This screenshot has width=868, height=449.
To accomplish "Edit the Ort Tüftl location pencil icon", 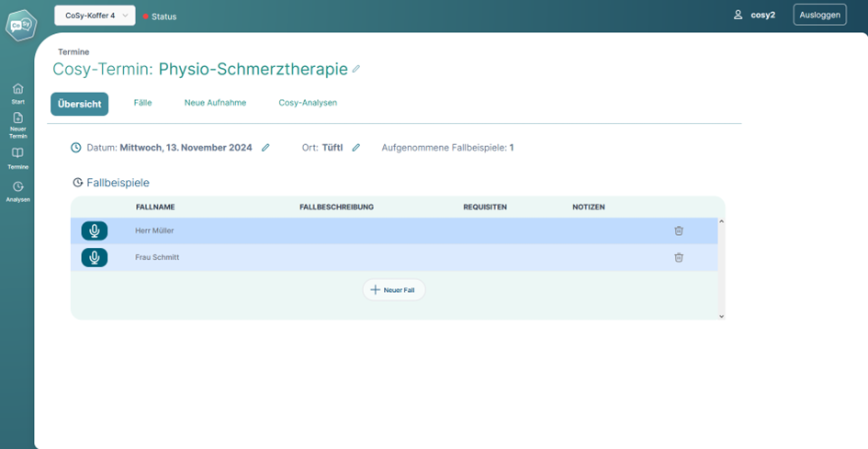I will click(x=356, y=148).
